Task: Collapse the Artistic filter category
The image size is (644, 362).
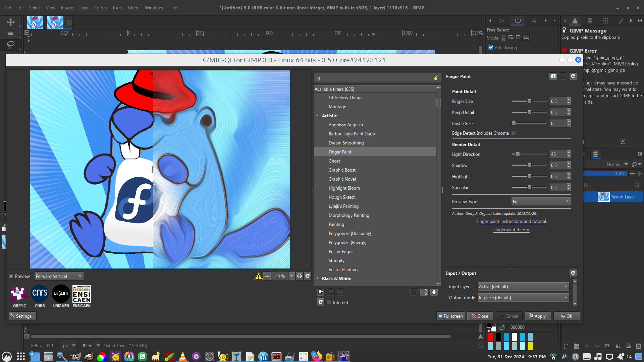Action: [x=317, y=116]
